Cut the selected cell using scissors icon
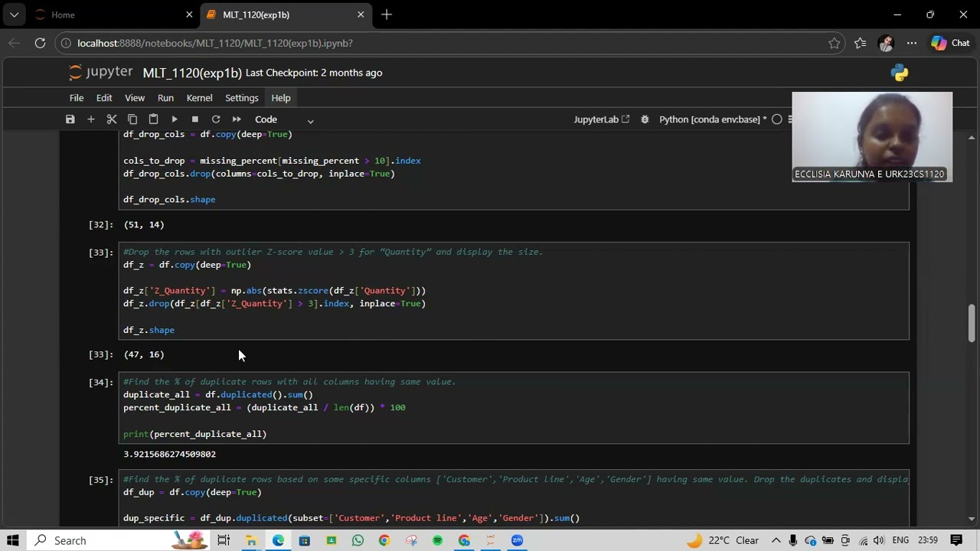Viewport: 980px width, 551px height. 112,119
